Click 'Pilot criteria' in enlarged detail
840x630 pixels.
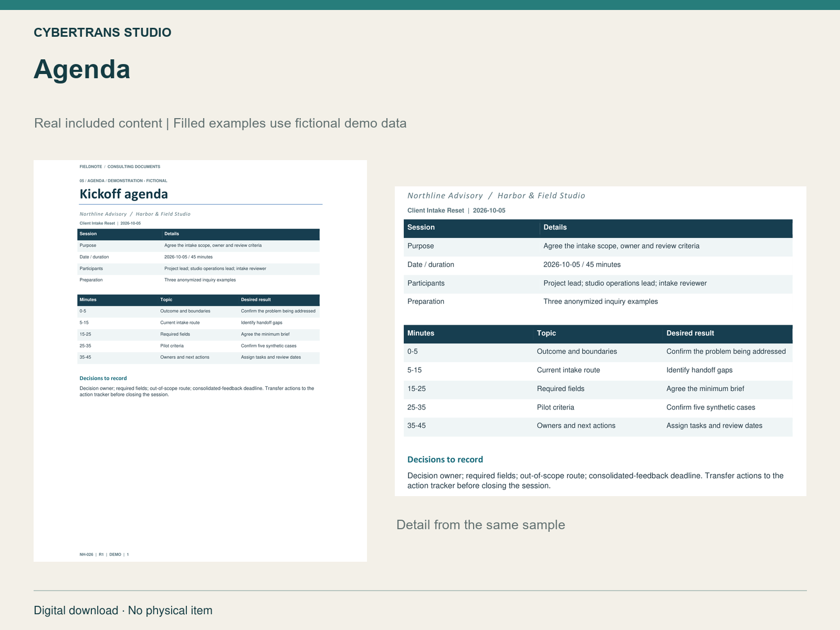[555, 407]
